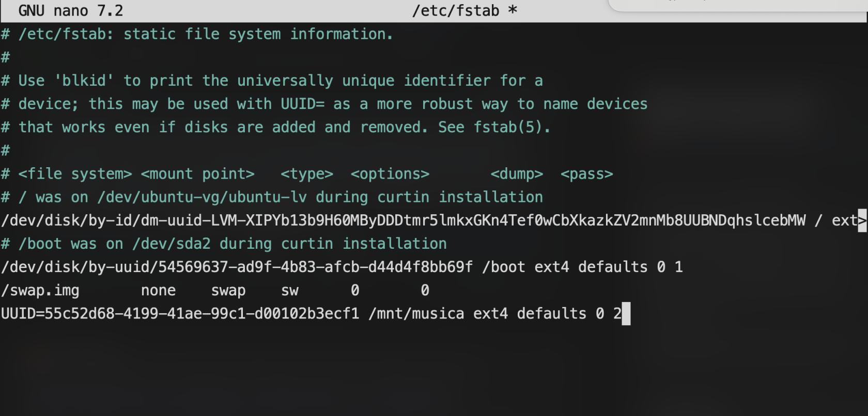868x416 pixels.
Task: Click the text cursor block after '0 2'
Action: tap(626, 314)
